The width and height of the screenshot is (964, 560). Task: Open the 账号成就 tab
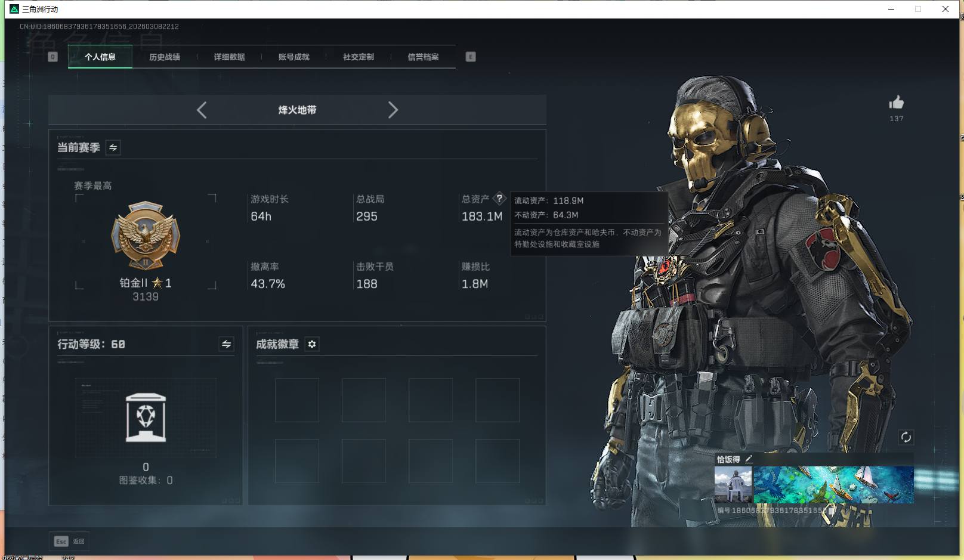pyautogui.click(x=293, y=57)
